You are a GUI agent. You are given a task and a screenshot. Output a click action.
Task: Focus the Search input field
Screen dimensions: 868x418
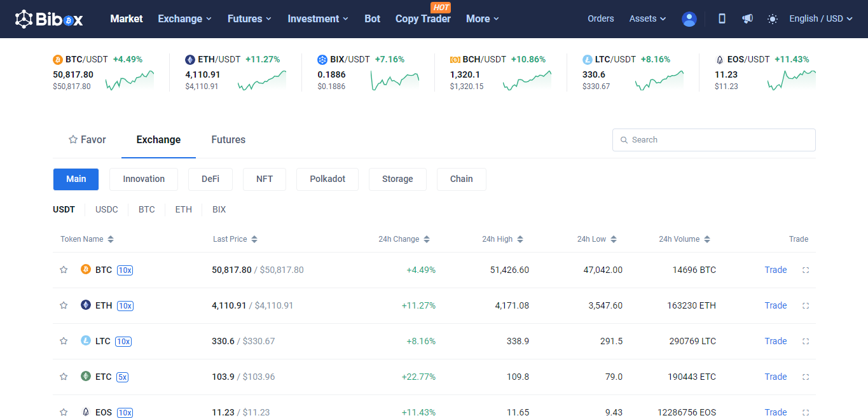[x=713, y=140]
